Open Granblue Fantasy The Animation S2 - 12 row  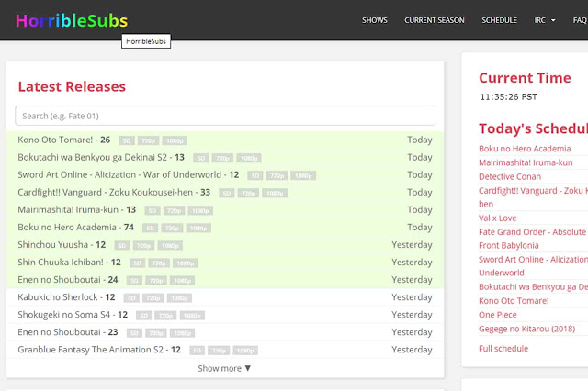click(225, 350)
